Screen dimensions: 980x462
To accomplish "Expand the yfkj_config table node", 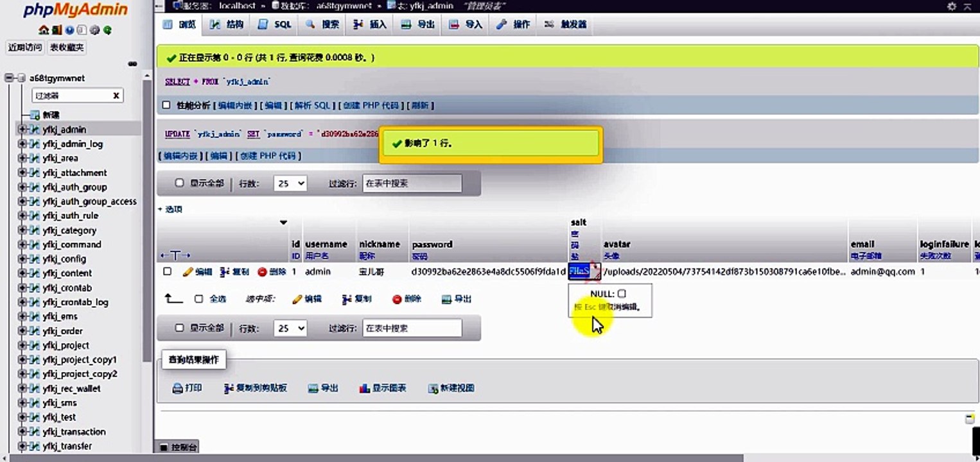I will 22,259.
